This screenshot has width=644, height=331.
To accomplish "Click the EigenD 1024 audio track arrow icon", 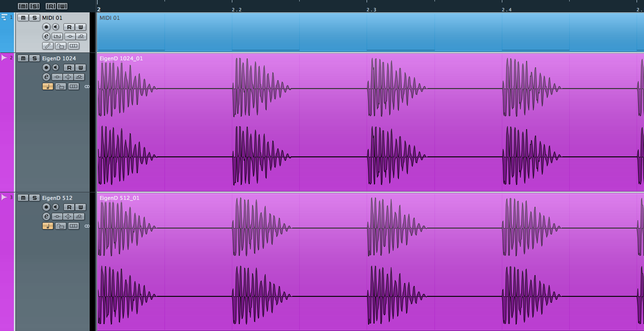I will 4,58.
